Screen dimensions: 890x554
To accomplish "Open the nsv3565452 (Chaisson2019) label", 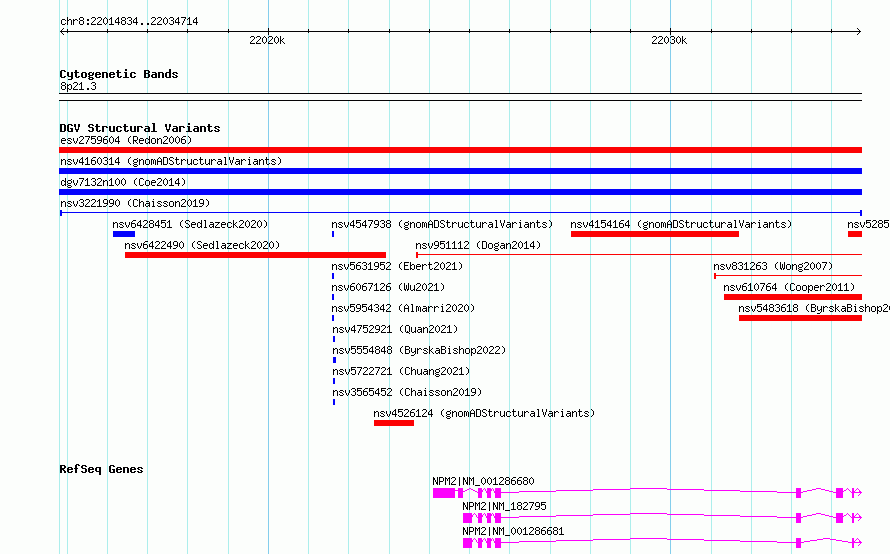I will pyautogui.click(x=407, y=392).
